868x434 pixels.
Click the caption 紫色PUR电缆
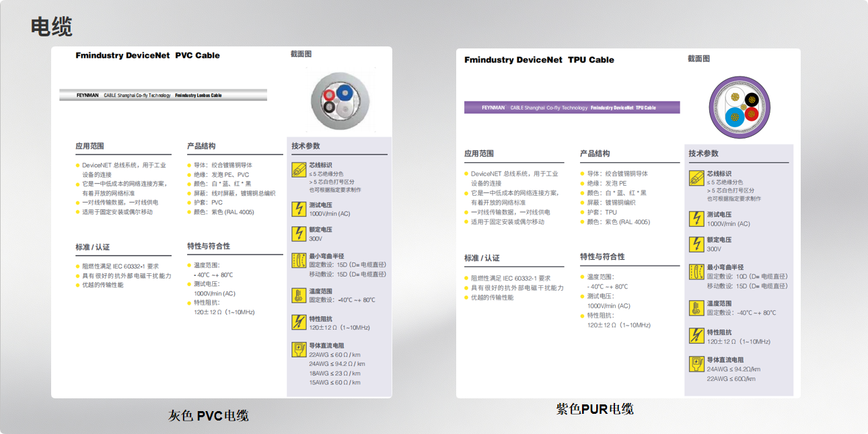595,408
